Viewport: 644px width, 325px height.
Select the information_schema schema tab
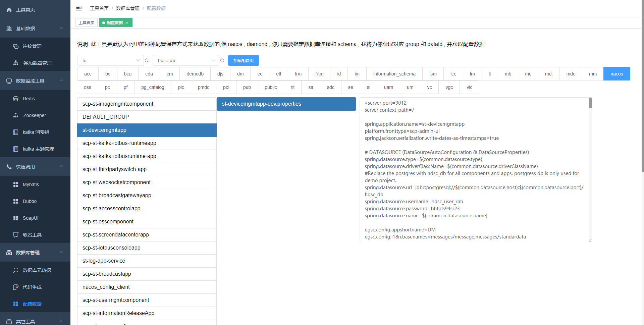pyautogui.click(x=394, y=74)
